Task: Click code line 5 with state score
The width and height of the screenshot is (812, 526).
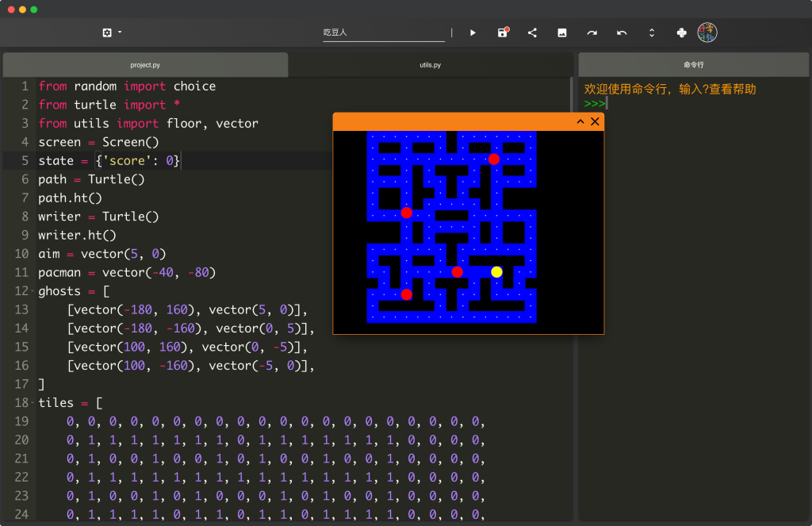Action: 109,161
